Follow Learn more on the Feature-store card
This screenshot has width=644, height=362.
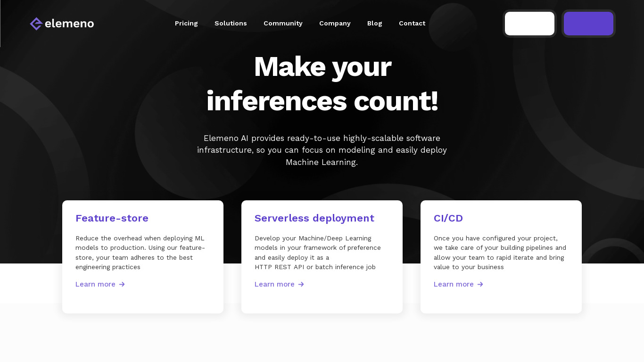(100, 284)
